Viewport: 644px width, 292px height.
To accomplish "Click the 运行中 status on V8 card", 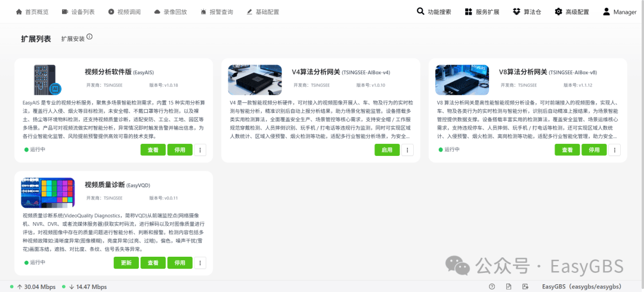I will pyautogui.click(x=450, y=149).
